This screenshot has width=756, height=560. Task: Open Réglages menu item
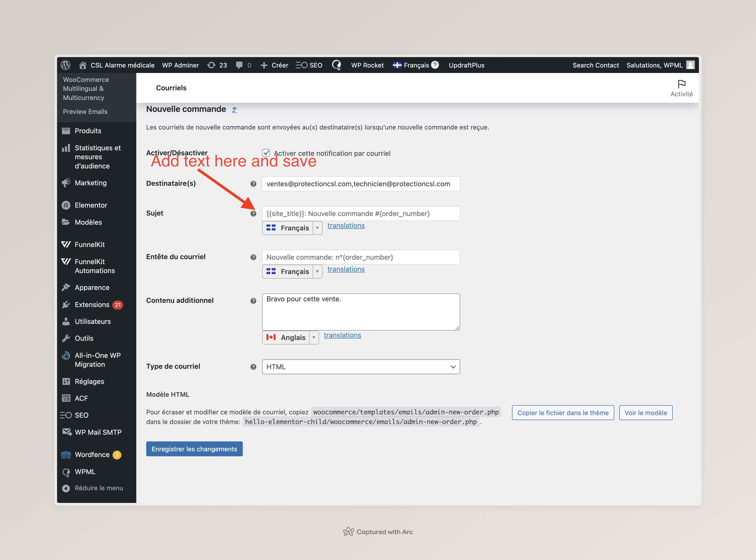tap(89, 381)
